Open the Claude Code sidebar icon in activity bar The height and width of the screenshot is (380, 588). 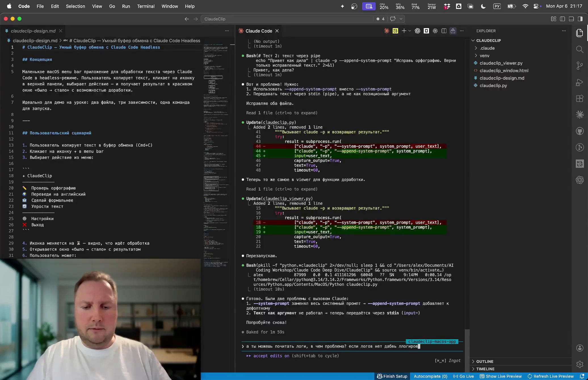pos(579,115)
